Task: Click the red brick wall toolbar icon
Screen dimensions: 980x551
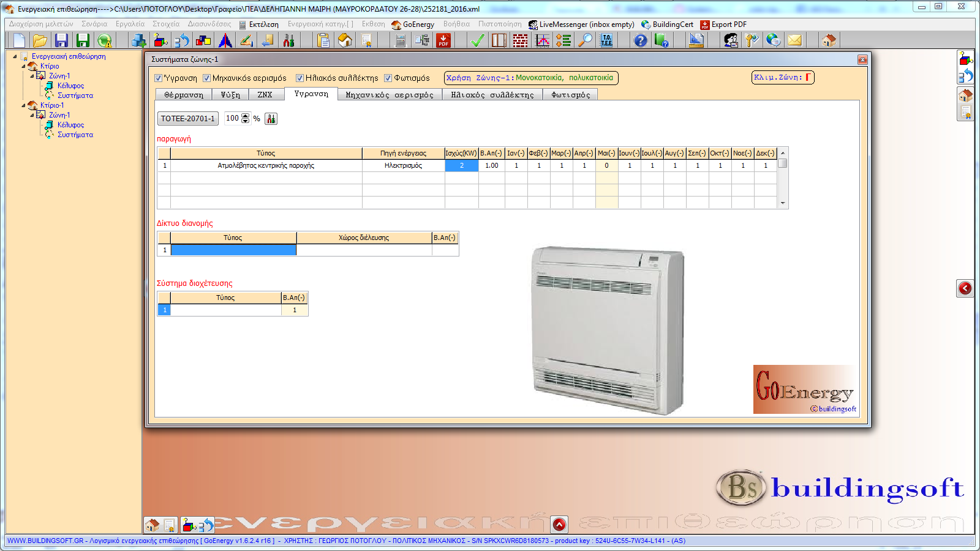Action: (520, 40)
